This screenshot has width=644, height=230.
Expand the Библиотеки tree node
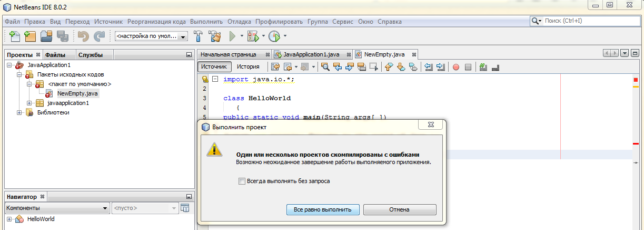click(x=19, y=112)
